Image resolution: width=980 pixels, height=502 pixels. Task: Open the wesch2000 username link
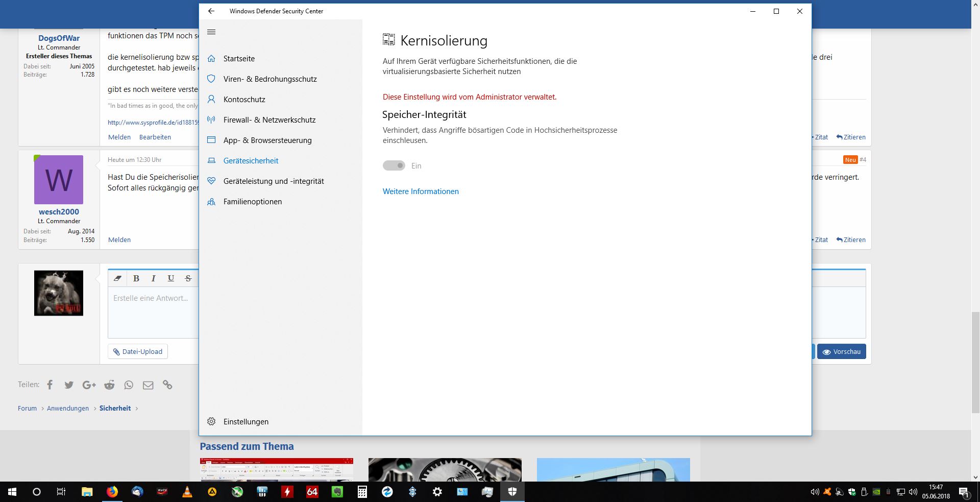(x=59, y=211)
